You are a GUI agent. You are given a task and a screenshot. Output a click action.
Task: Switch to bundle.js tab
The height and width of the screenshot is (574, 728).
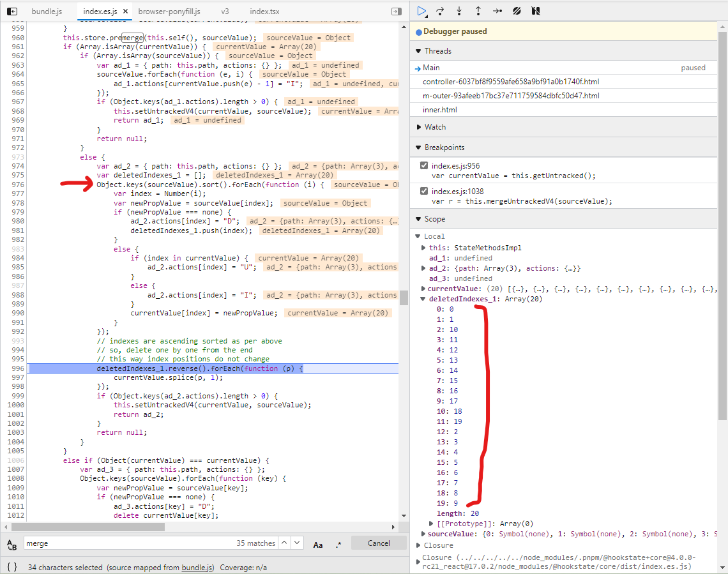click(47, 11)
